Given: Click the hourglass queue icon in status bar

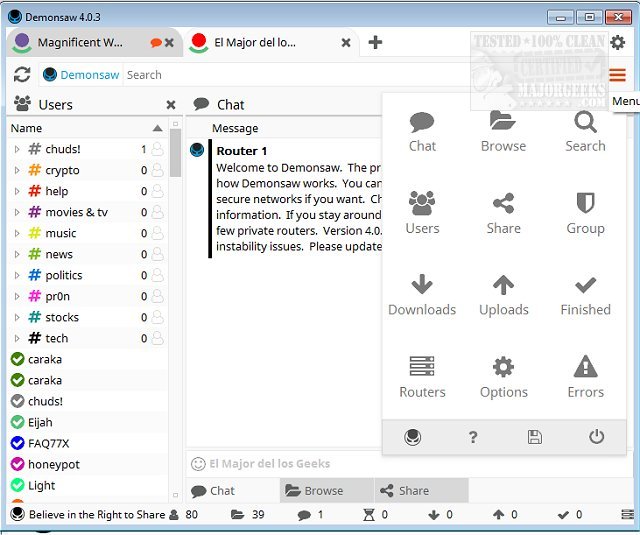Looking at the screenshot, I should (369, 515).
